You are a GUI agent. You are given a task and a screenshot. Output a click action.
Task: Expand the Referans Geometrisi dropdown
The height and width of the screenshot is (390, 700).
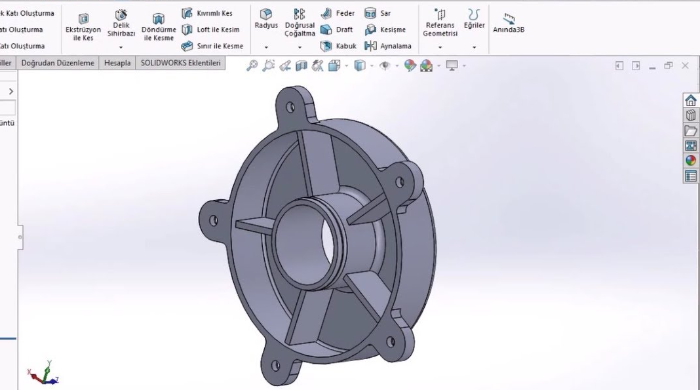pyautogui.click(x=440, y=47)
